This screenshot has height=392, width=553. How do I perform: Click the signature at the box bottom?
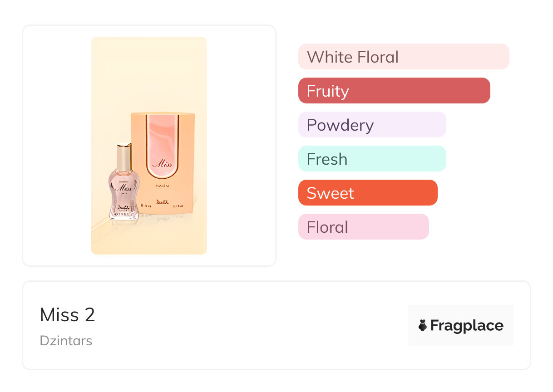point(162,202)
